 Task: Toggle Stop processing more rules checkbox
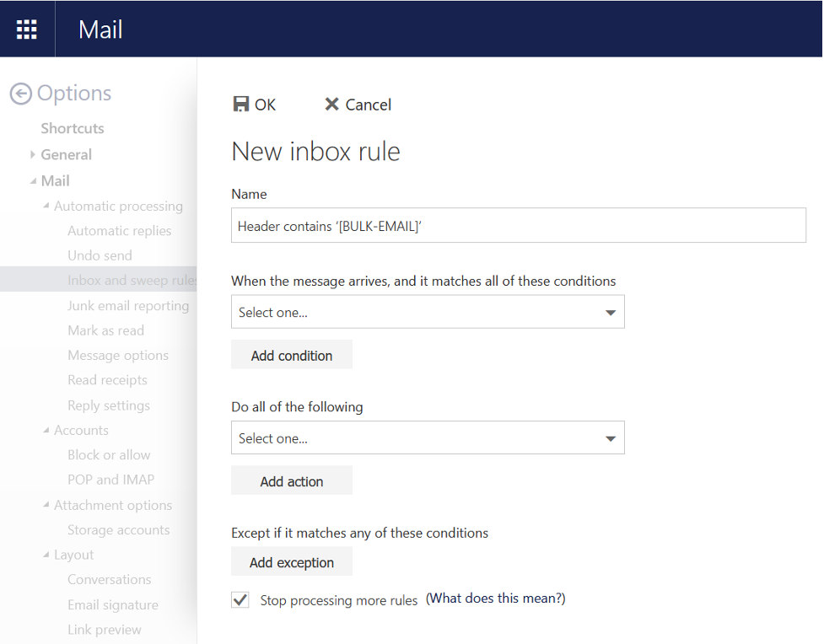[x=240, y=599]
